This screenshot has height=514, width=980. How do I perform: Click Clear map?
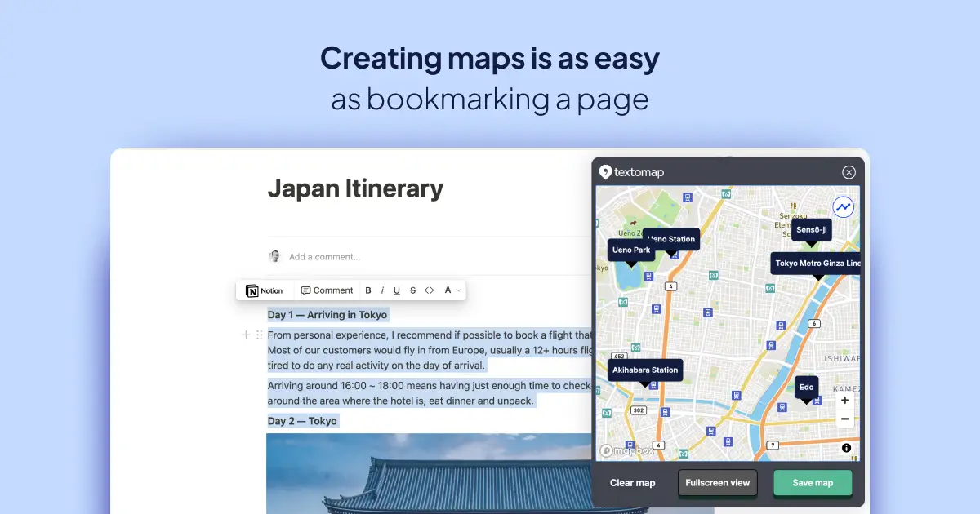point(633,483)
